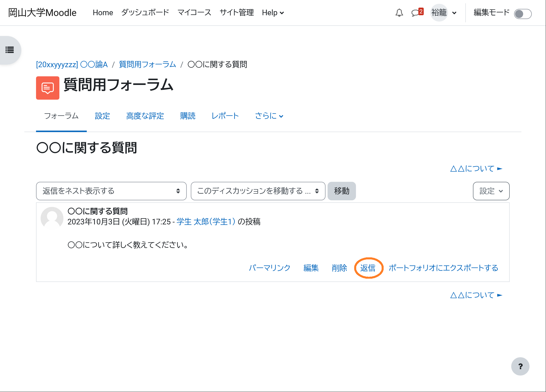Go to next discussion △△について at top
The width and height of the screenshot is (546, 392).
pyautogui.click(x=476, y=169)
